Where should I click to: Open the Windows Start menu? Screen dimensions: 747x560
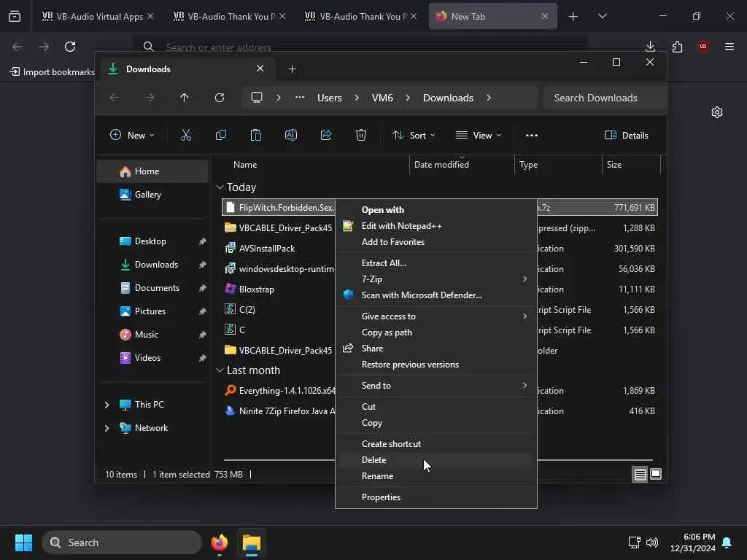24,542
